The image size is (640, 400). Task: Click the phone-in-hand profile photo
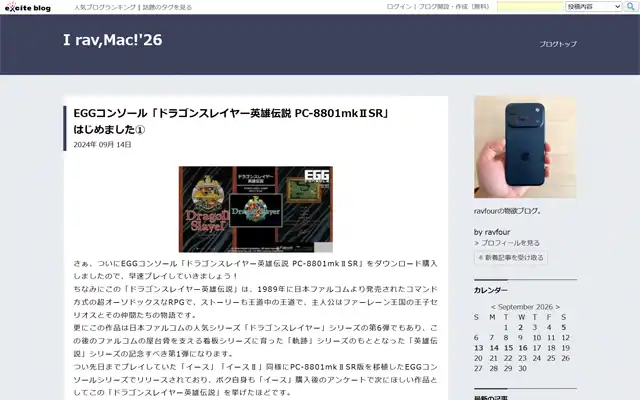point(525,147)
